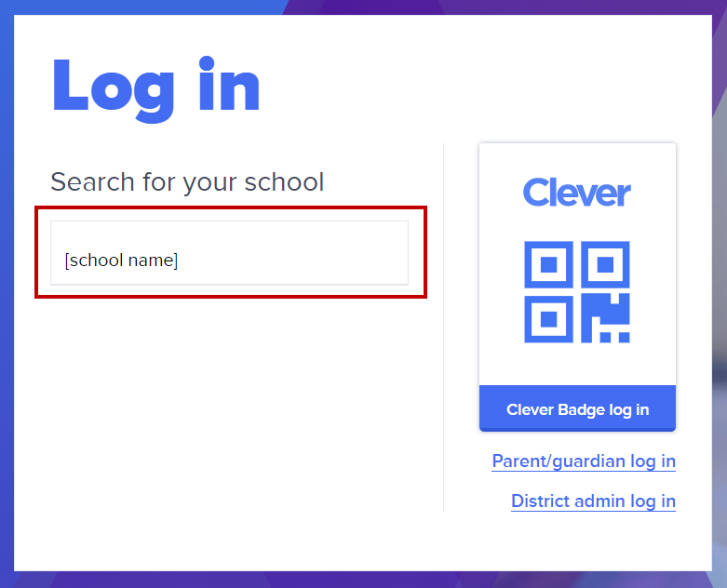Click the word "Log" in the page title
Viewport: 727px width, 588px height.
114,87
